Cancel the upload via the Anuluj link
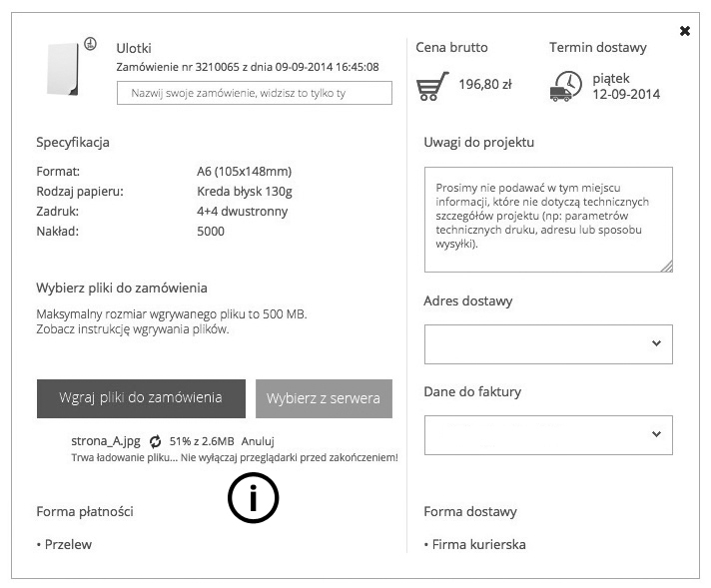 258,441
